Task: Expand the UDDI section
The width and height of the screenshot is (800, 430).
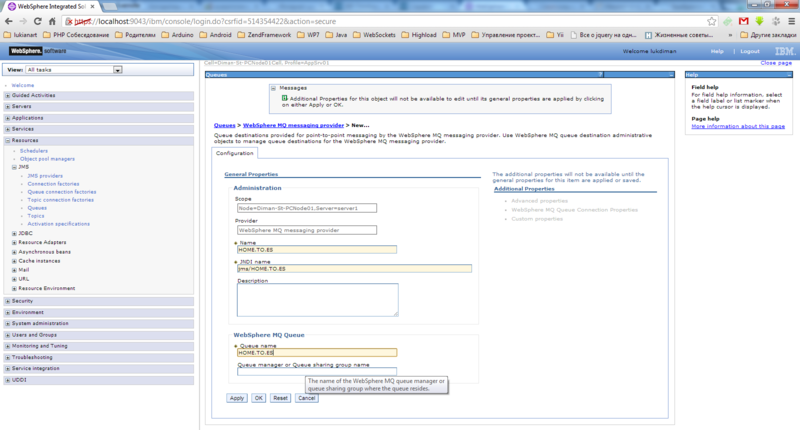Action: [7, 380]
